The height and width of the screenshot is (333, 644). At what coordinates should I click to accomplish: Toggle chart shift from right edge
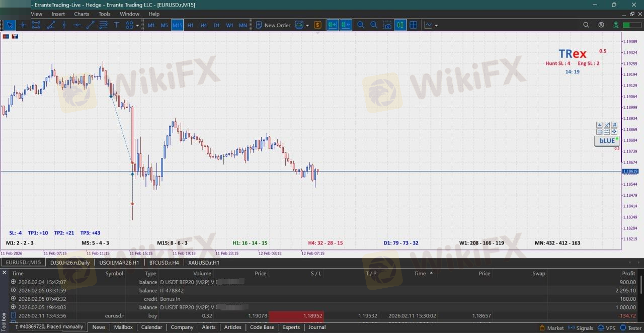pos(346,25)
